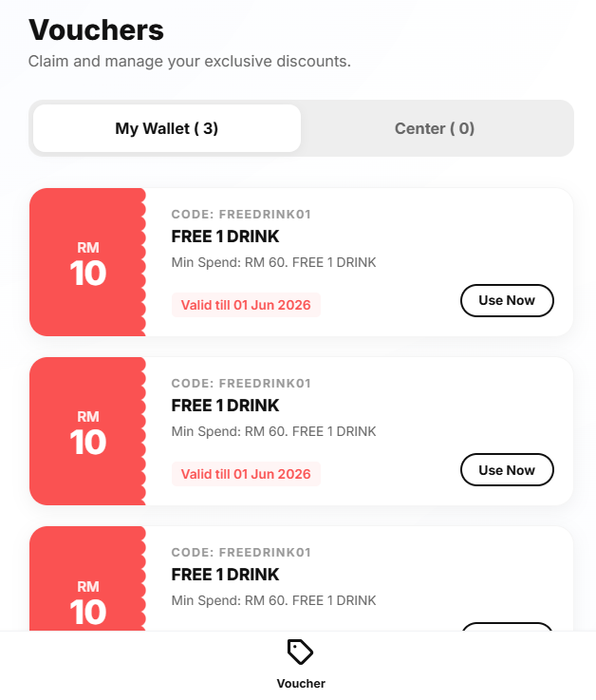The image size is (596, 700).
Task: Open the first FREE 1 DRINK voucher title
Action: coord(225,236)
